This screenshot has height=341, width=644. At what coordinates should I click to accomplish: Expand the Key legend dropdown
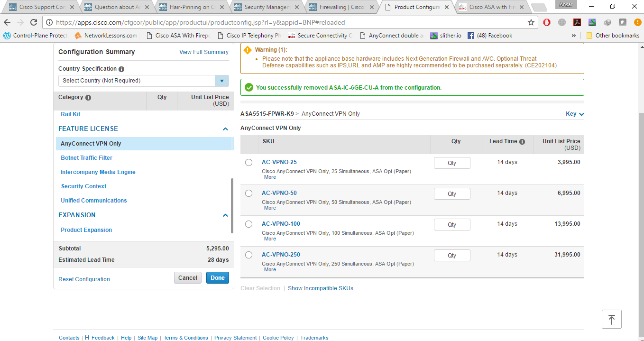575,114
